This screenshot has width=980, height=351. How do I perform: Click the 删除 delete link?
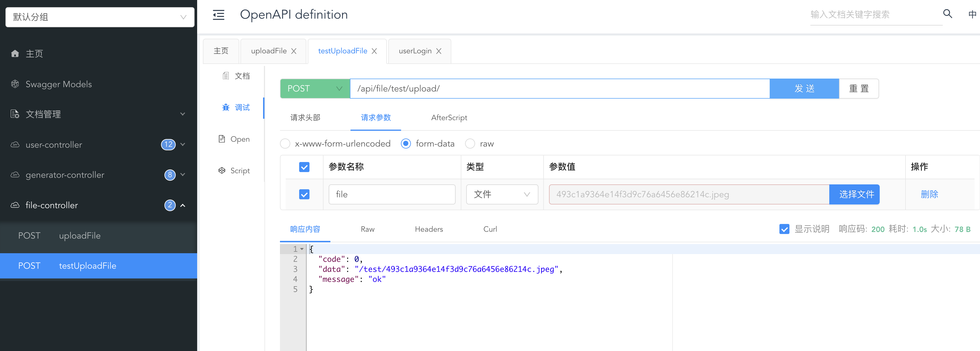[929, 194]
